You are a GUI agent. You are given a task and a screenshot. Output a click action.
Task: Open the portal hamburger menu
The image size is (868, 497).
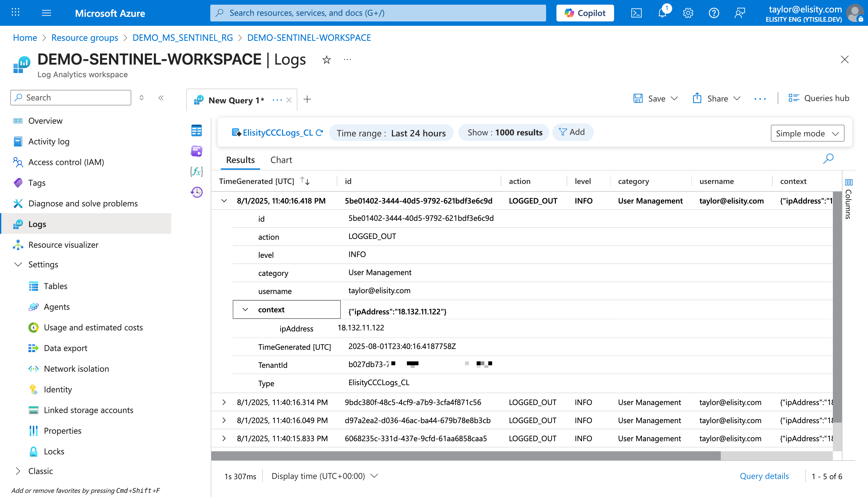click(x=47, y=13)
